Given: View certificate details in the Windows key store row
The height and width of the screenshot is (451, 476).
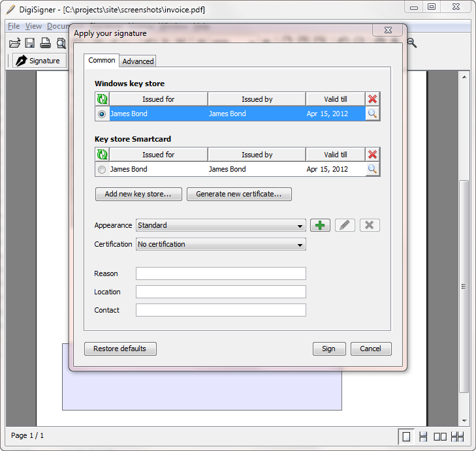Looking at the screenshot, I should point(372,114).
